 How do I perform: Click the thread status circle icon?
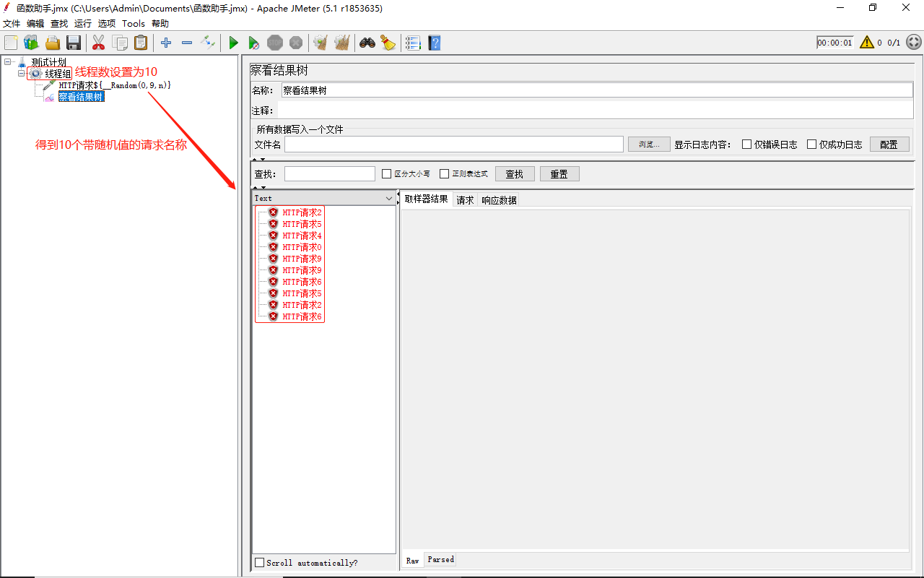click(x=914, y=43)
